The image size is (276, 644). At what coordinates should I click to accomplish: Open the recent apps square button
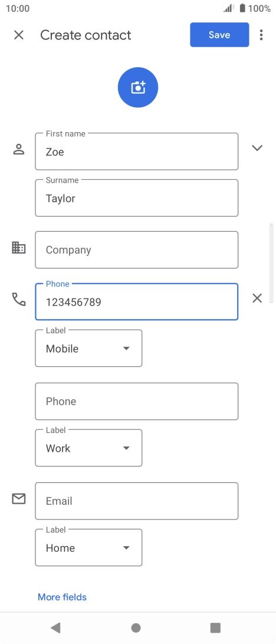[215, 627]
